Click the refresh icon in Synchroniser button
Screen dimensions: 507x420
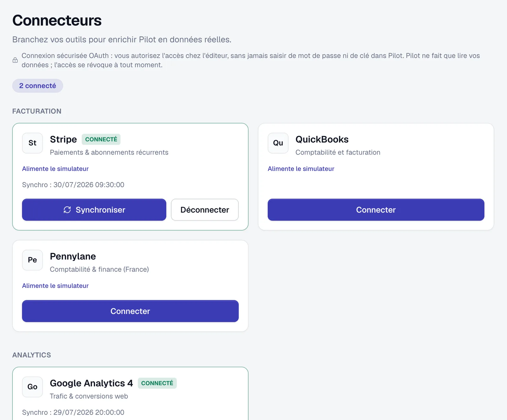coord(67,210)
